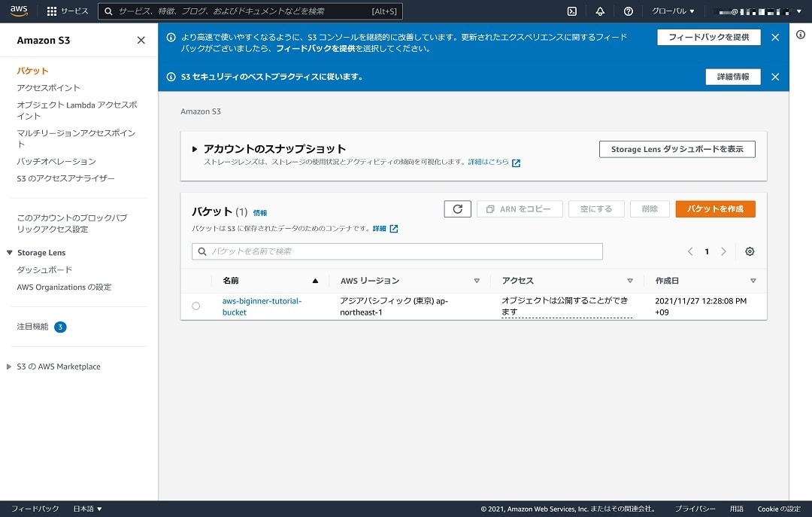Image resolution: width=812 pixels, height=517 pixels.
Task: Open the notifications bell icon
Action: click(600, 11)
